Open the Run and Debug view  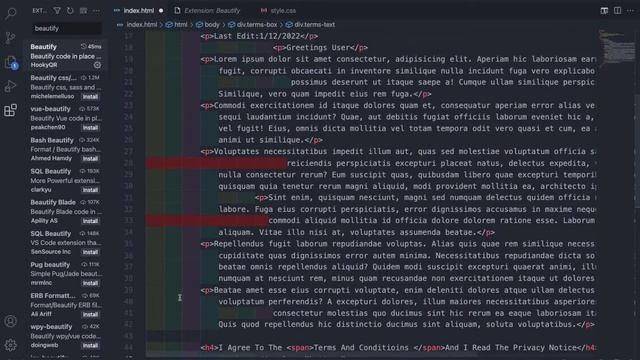pos(11,86)
